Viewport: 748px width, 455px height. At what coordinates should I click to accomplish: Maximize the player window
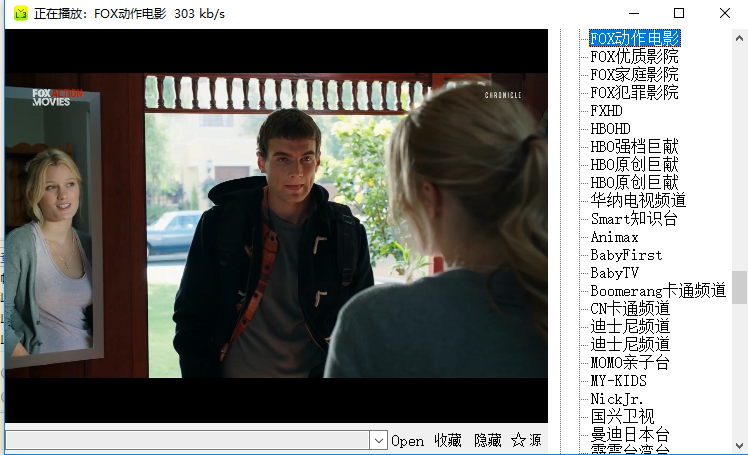[x=679, y=13]
